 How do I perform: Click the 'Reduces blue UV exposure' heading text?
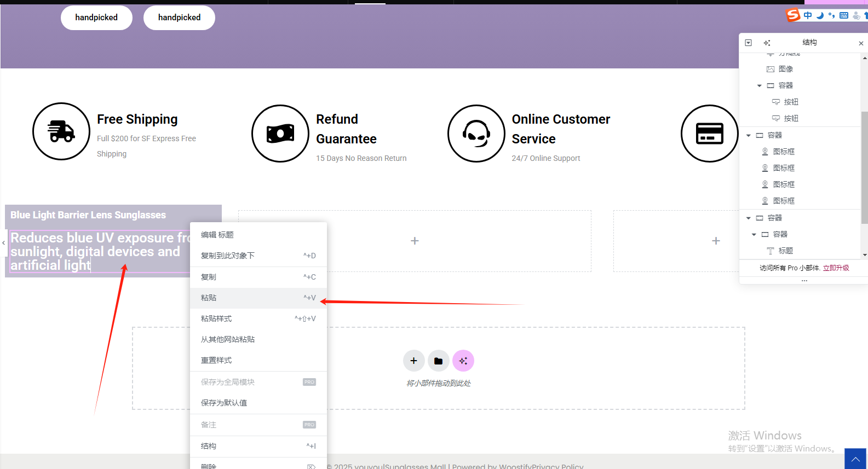click(101, 252)
